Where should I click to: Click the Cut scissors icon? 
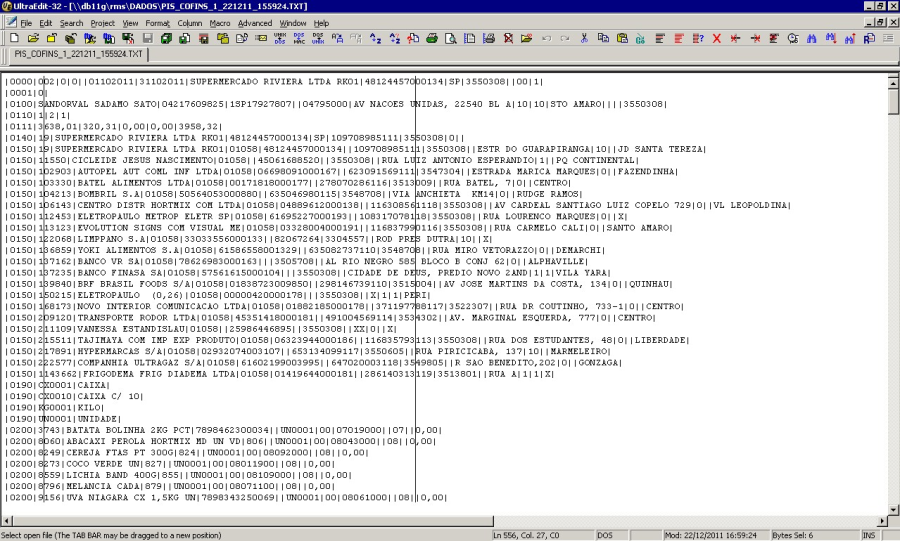(x=584, y=38)
